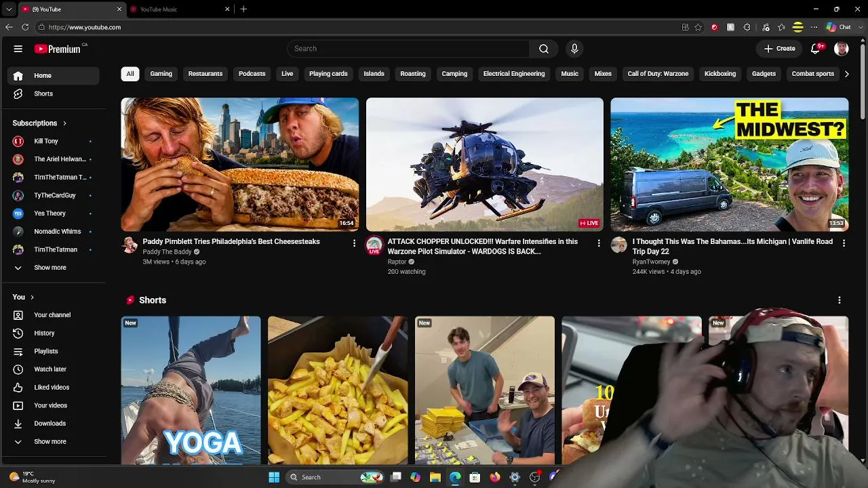The width and height of the screenshot is (868, 488).
Task: Open RyanTwomey channel avatar
Action: tap(619, 245)
